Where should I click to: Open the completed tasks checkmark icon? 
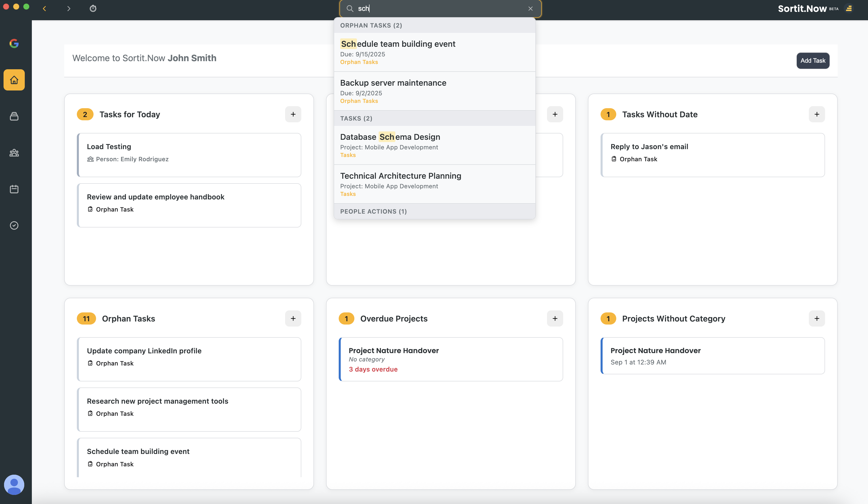[x=14, y=225]
